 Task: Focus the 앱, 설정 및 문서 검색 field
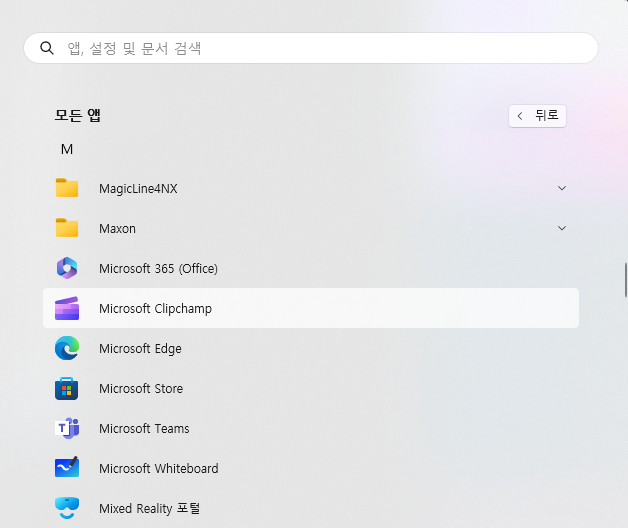click(x=311, y=48)
